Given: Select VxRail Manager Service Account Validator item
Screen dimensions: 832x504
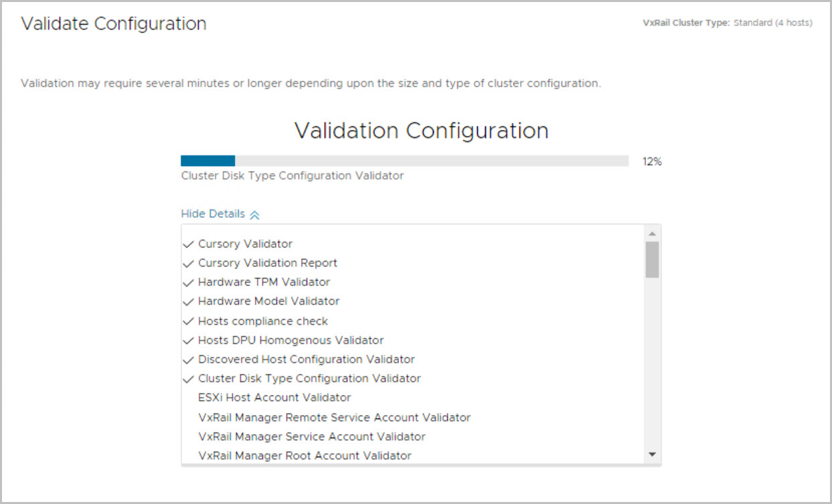Looking at the screenshot, I should 312,436.
